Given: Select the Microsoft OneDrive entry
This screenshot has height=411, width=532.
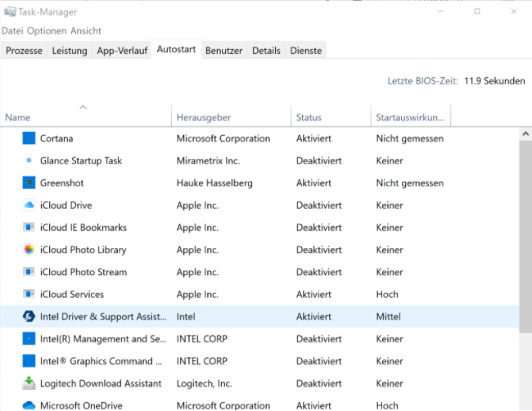Looking at the screenshot, I should (81, 405).
